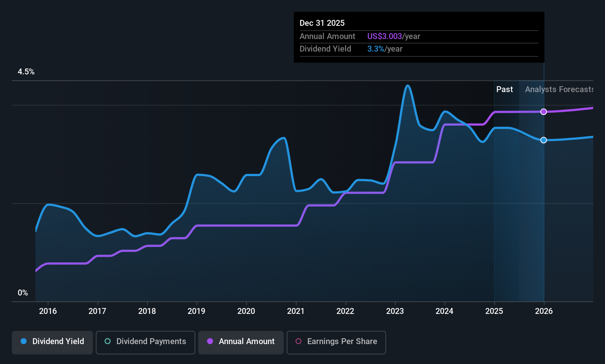Click the Annual Amount tooltip row label
The width and height of the screenshot is (605, 364).
tap(327, 36)
